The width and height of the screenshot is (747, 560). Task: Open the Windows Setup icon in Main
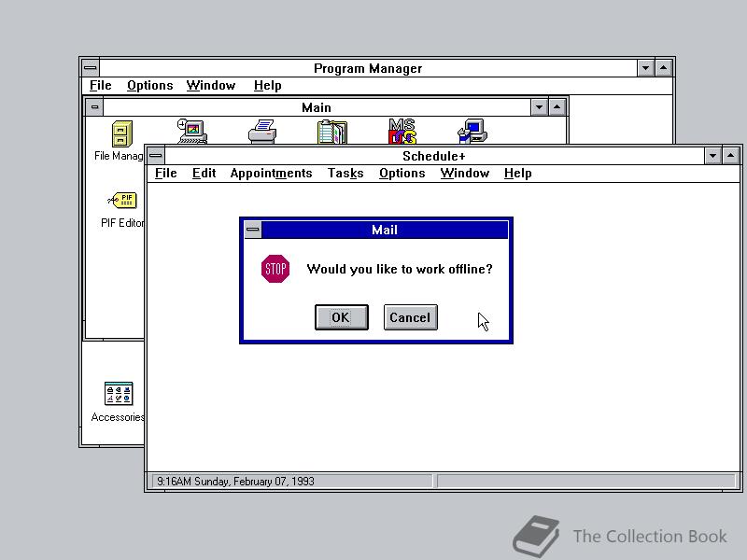pos(472,132)
